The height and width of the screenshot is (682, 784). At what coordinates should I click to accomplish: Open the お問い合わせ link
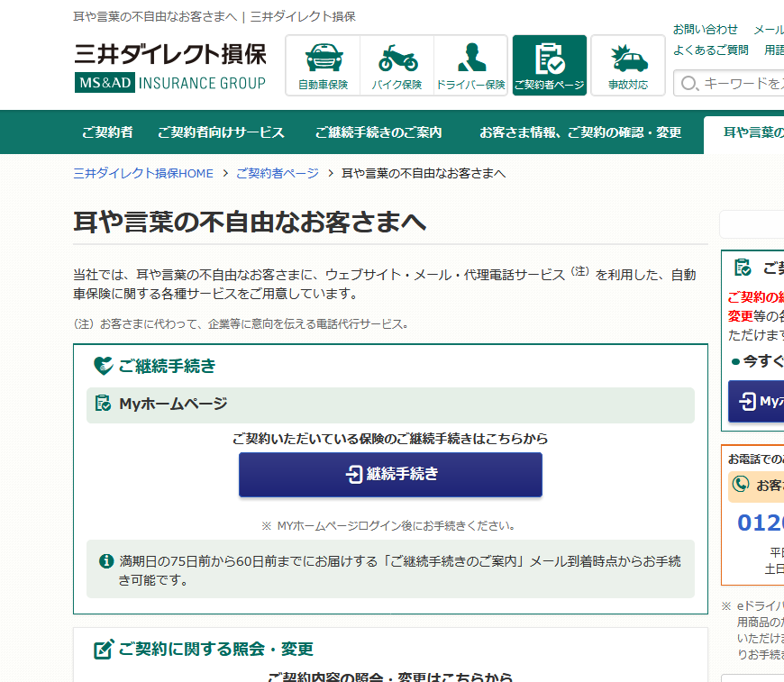coord(705,30)
